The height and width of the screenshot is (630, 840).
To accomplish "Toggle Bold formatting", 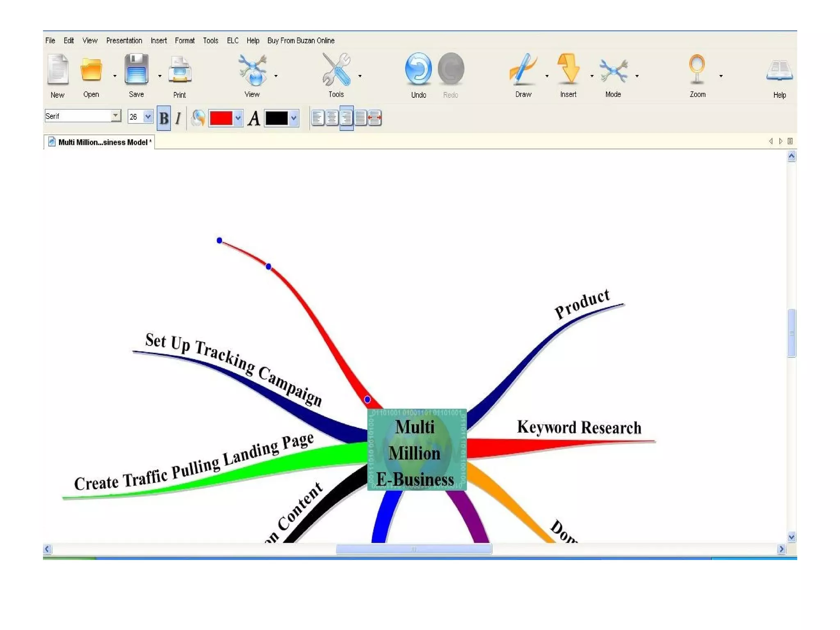I will (x=164, y=119).
